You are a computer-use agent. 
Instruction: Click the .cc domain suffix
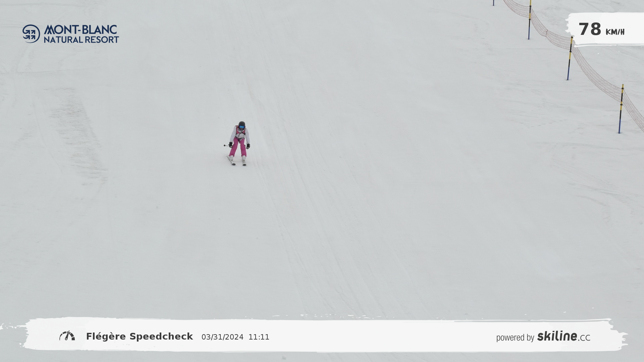[x=584, y=338]
